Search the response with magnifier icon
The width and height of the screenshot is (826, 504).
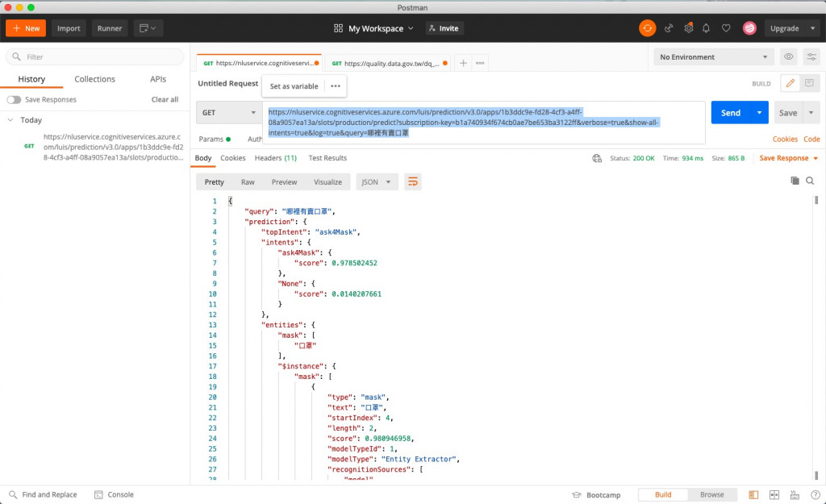810,181
